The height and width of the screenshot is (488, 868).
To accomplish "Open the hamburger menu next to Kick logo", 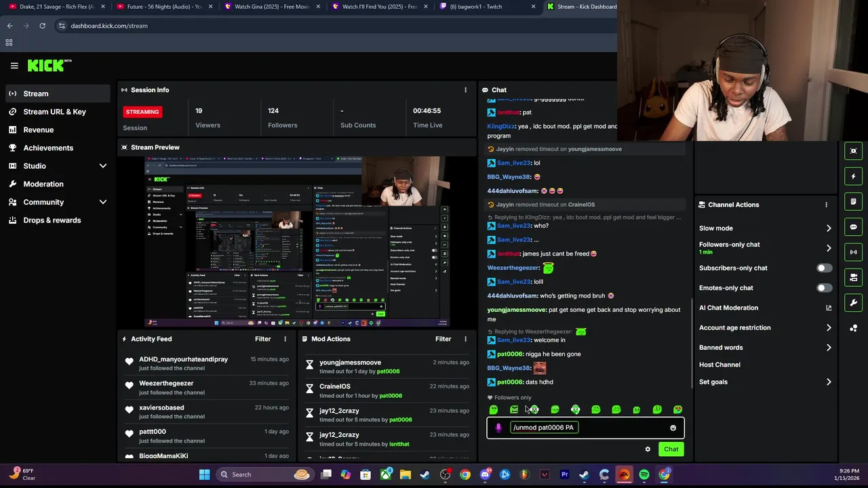I will (14, 66).
